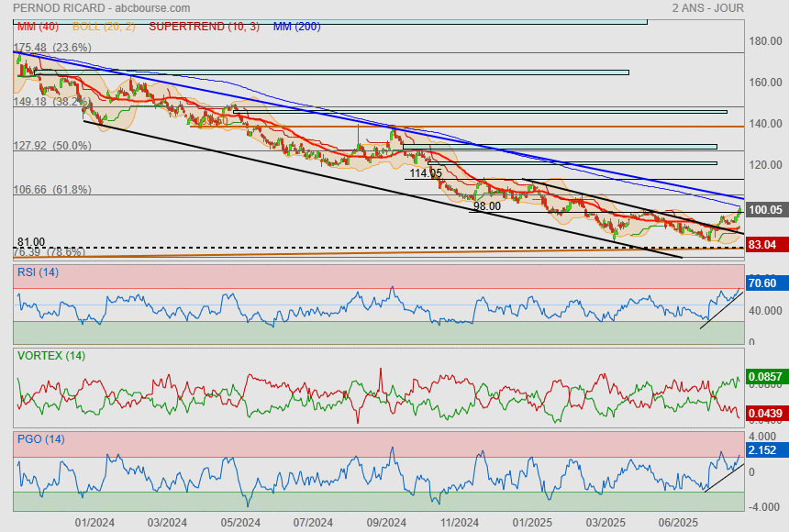The height and width of the screenshot is (532, 789).
Task: Click the "120.00" price axis label
Action: click(765, 164)
